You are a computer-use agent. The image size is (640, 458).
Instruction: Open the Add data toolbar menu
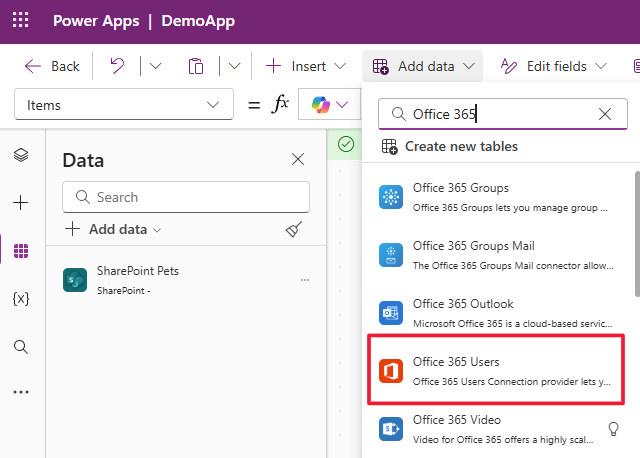coord(423,66)
